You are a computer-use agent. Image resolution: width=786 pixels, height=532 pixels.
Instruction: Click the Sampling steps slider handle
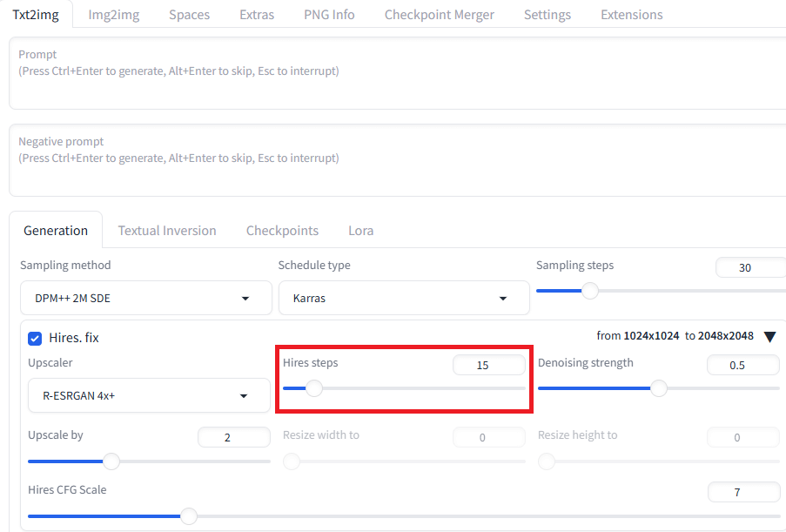(590, 291)
